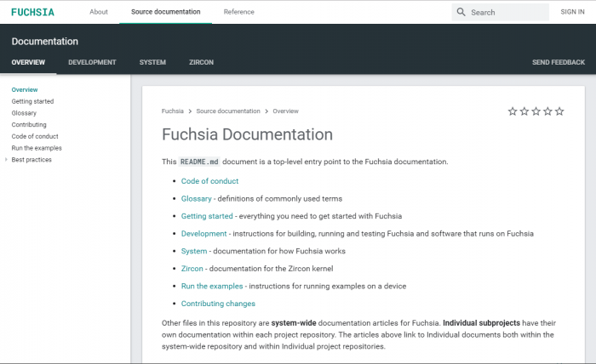This screenshot has width=596, height=364.
Task: Expand the Best practices sidebar section
Action: click(x=7, y=159)
